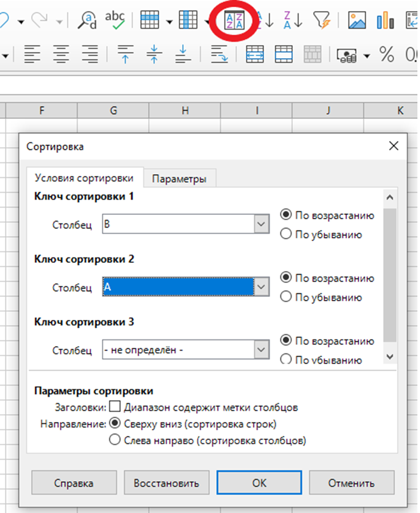
Task: Click the AutoFilter funnel icon
Action: click(x=322, y=21)
